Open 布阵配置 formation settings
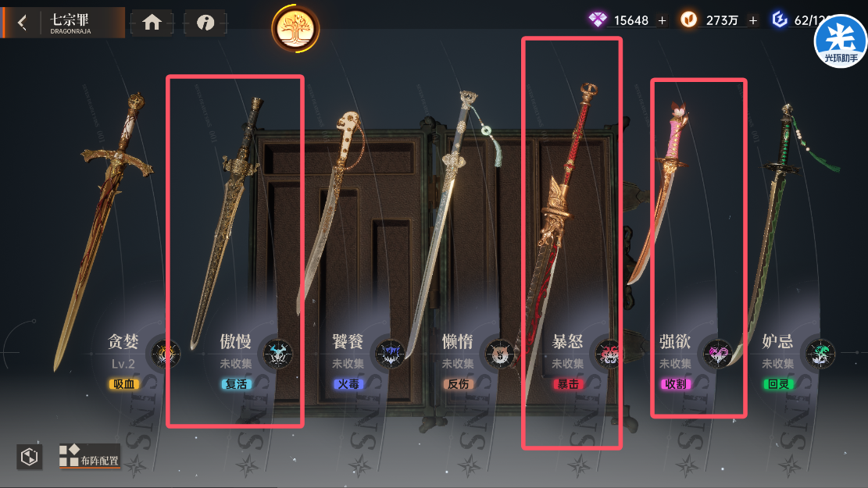 click(x=89, y=456)
